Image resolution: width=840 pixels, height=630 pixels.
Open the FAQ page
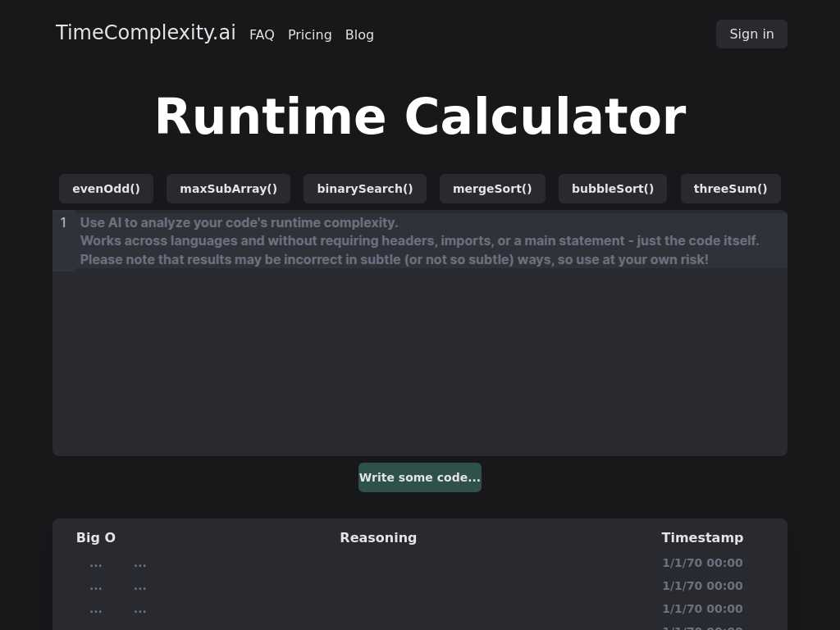tap(262, 34)
